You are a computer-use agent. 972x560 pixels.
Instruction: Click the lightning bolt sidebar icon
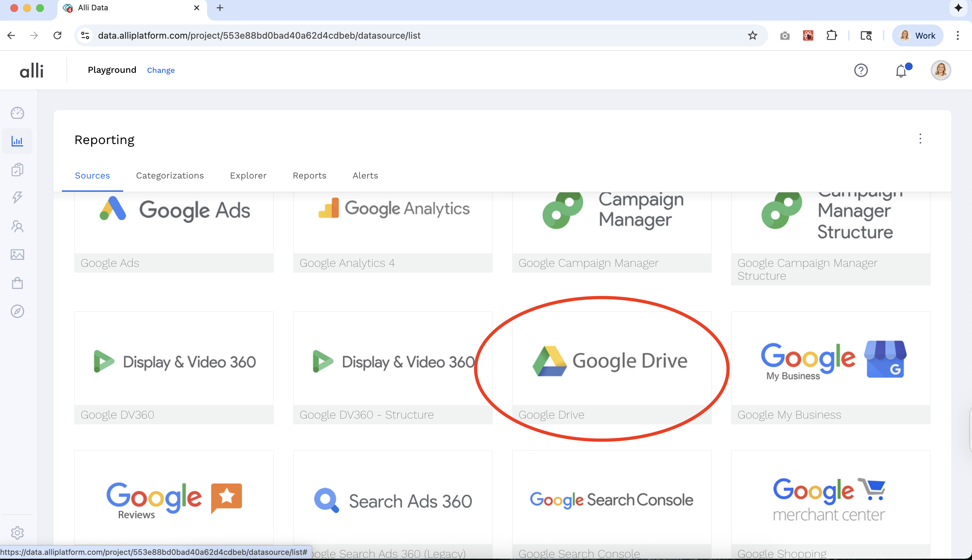tap(17, 197)
